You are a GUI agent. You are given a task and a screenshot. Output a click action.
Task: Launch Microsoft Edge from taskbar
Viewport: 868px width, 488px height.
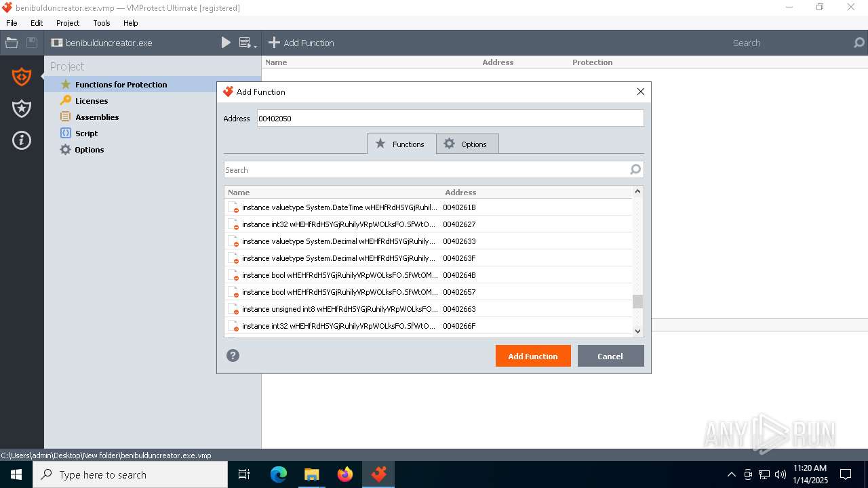pyautogui.click(x=279, y=474)
